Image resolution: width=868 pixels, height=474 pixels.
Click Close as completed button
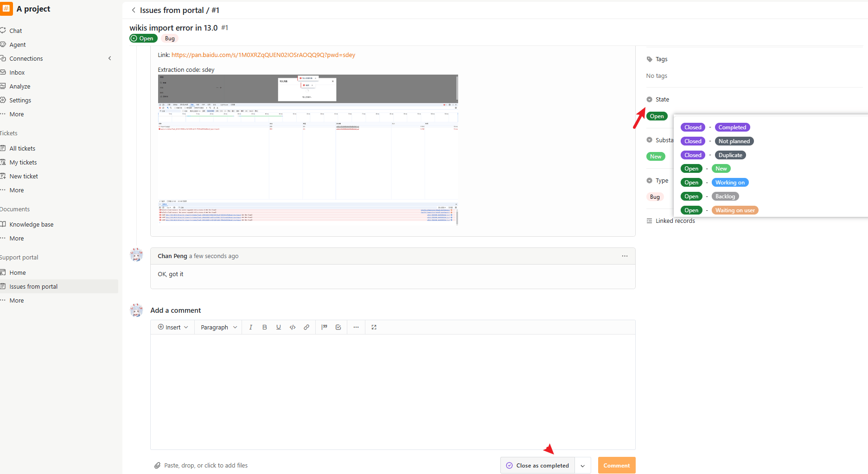(x=537, y=465)
